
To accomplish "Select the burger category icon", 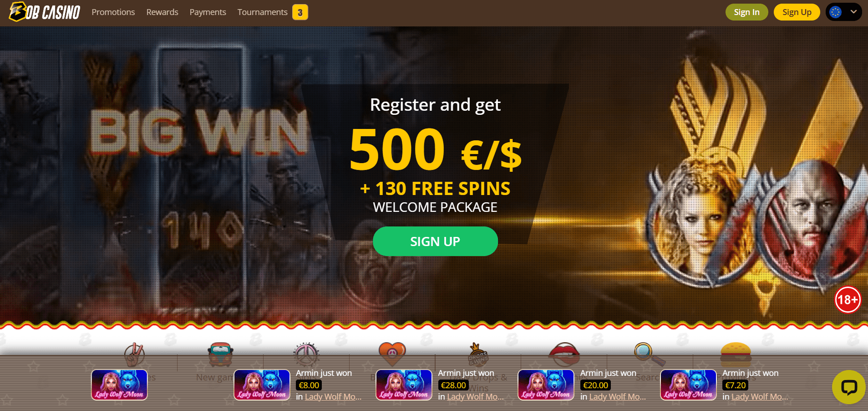I will (736, 354).
